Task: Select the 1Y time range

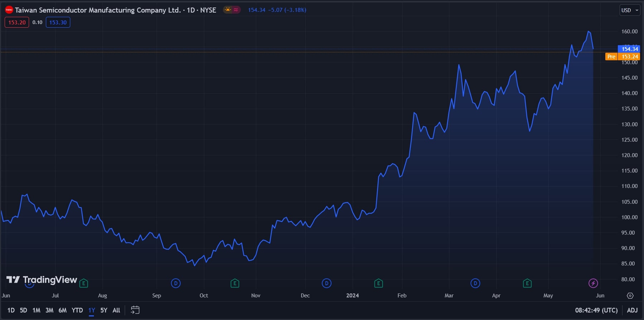Action: (x=92, y=310)
